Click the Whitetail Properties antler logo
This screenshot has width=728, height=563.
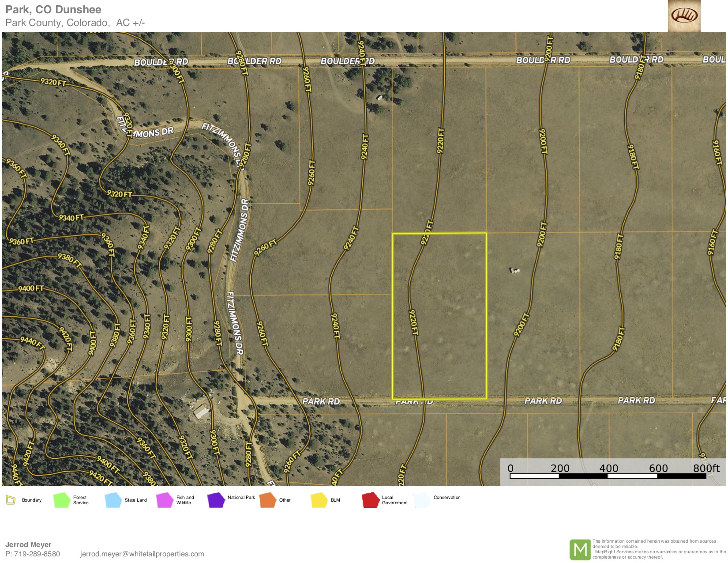click(684, 16)
